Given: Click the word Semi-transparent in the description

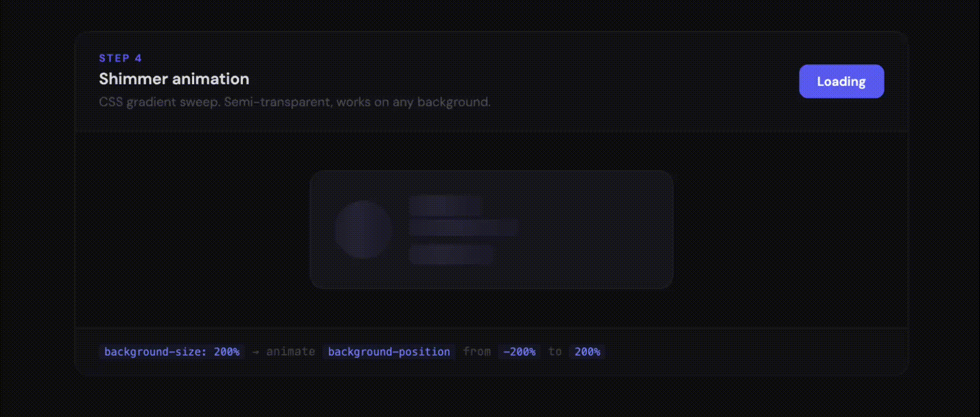Looking at the screenshot, I should click(278, 102).
